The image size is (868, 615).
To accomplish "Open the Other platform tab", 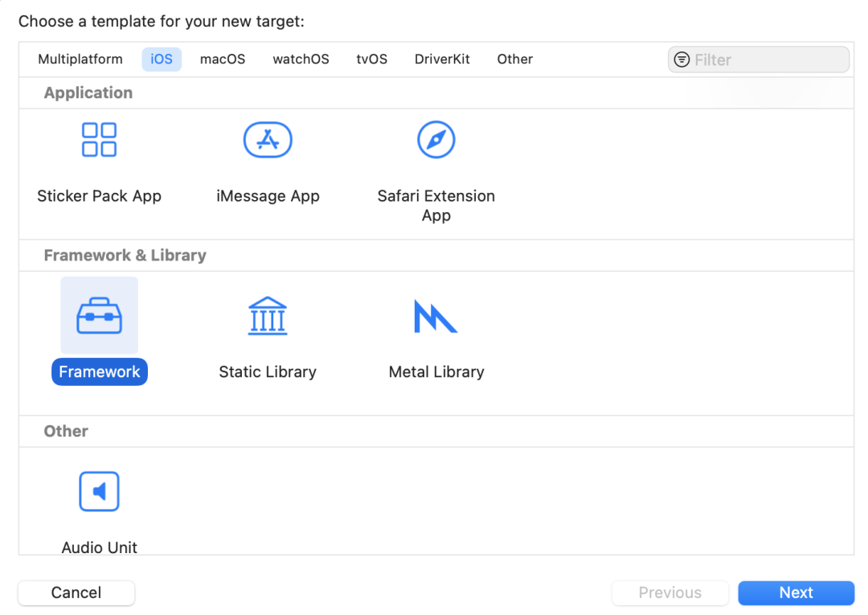I will click(515, 59).
